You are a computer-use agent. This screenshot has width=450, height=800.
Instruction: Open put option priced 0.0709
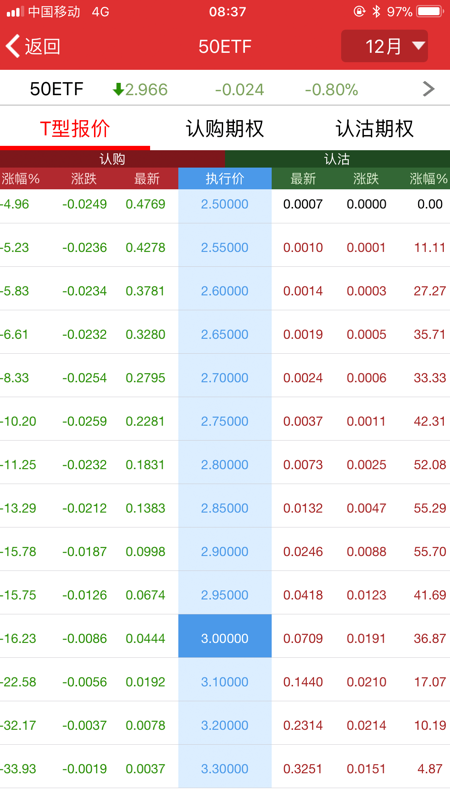pyautogui.click(x=303, y=638)
